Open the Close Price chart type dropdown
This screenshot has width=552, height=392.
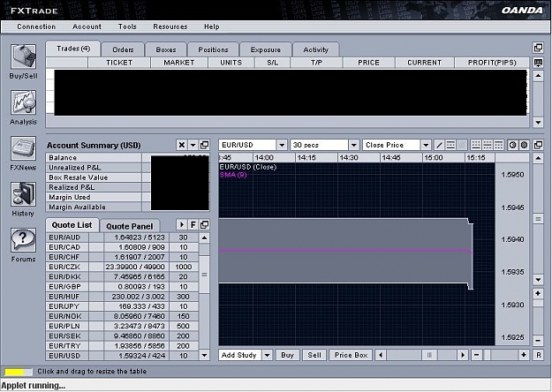426,145
